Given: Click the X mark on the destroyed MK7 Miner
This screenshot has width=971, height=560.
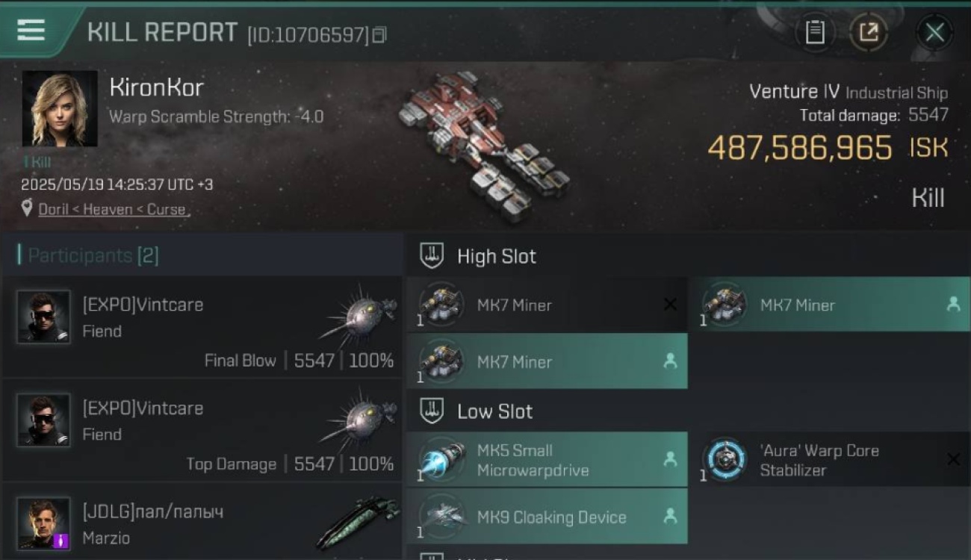Looking at the screenshot, I should pos(670,305).
